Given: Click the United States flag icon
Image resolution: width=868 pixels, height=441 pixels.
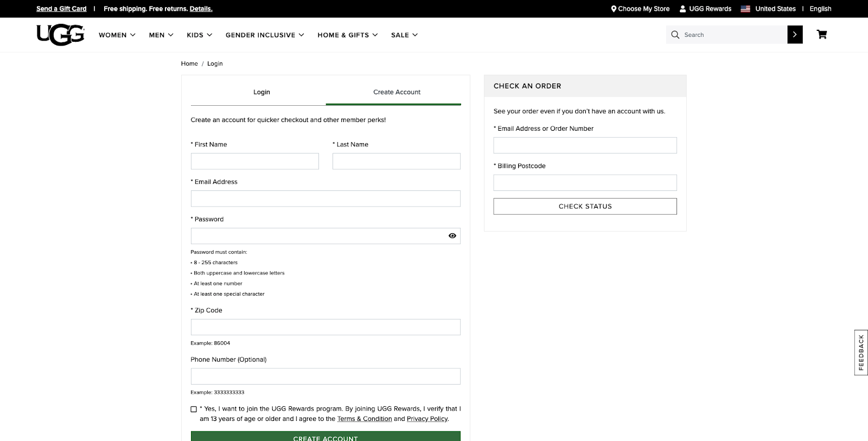Looking at the screenshot, I should pos(745,9).
